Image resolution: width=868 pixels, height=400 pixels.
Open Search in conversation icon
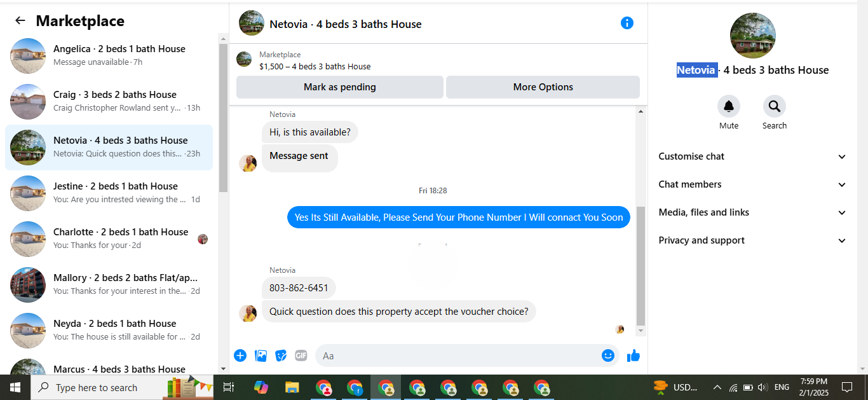pyautogui.click(x=775, y=106)
